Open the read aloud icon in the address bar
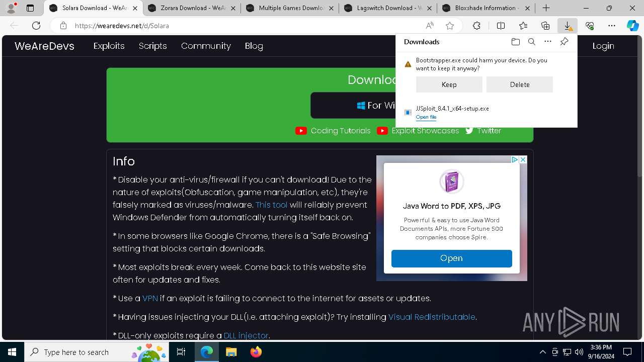 pyautogui.click(x=430, y=26)
